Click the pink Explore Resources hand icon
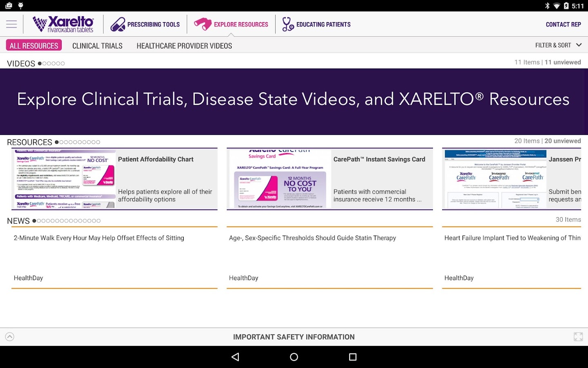 click(x=203, y=24)
